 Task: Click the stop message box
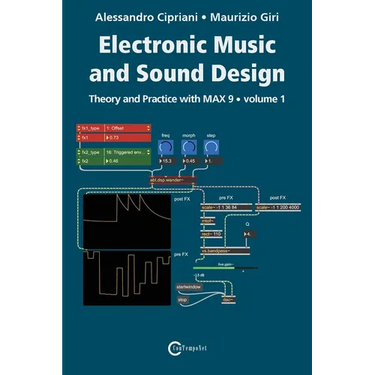click(182, 300)
